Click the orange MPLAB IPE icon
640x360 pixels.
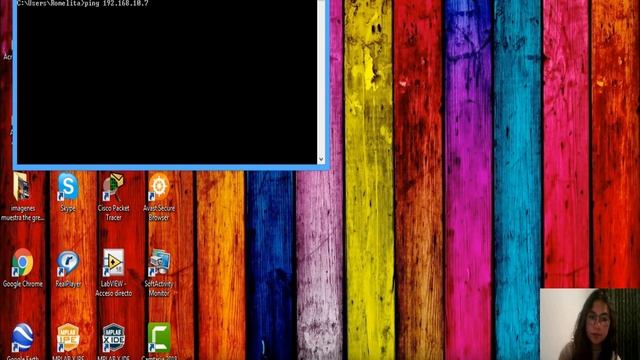[x=68, y=338]
